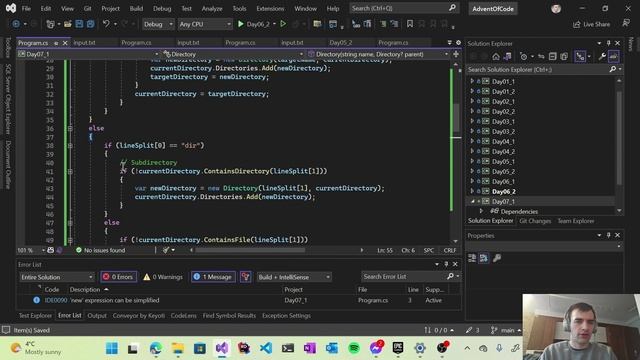Switch to the Git Changes tab
Image resolution: width=640 pixels, height=360 pixels.
[x=535, y=221]
